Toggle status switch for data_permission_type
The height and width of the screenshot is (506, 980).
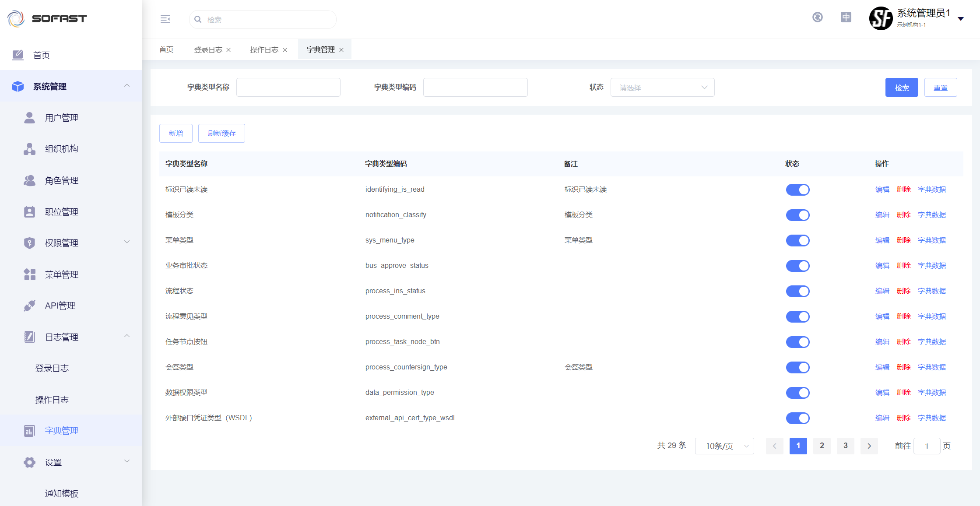point(797,393)
